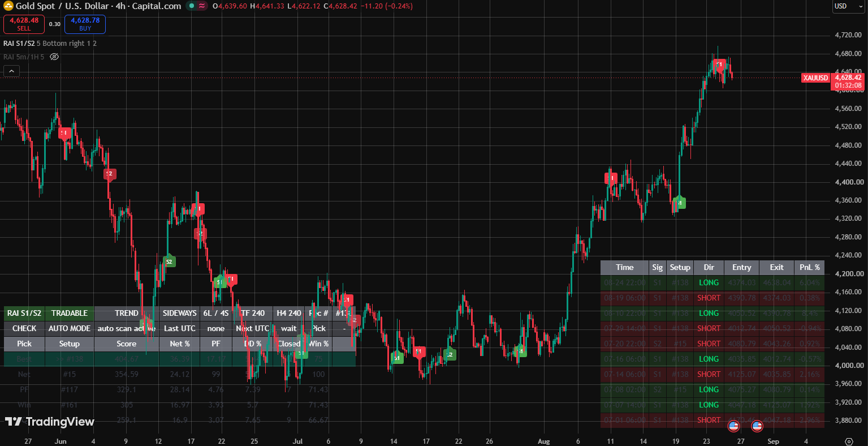
Task: Click the BUY 4,628.78 button
Action: [x=85, y=24]
